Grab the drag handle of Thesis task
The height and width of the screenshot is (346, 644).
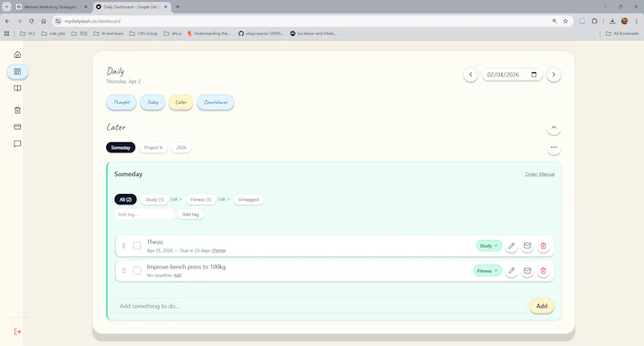coord(124,246)
